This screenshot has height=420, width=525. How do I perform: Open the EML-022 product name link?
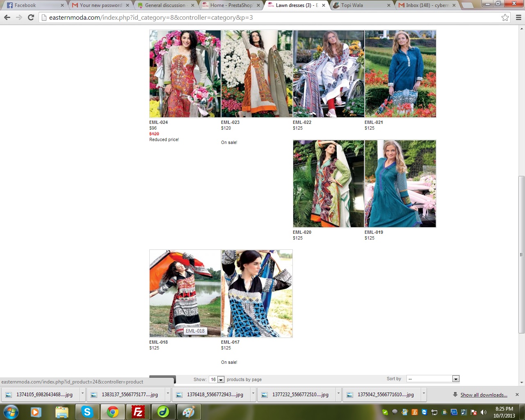click(302, 122)
